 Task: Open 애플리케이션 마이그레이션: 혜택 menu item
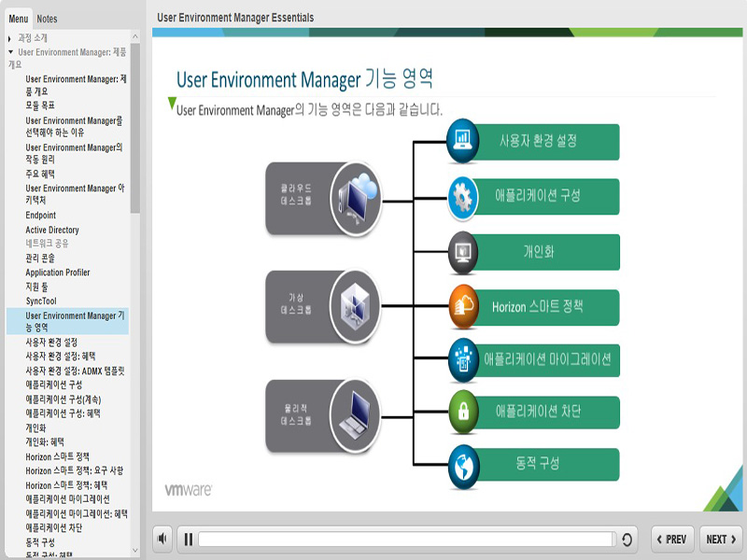tap(77, 514)
